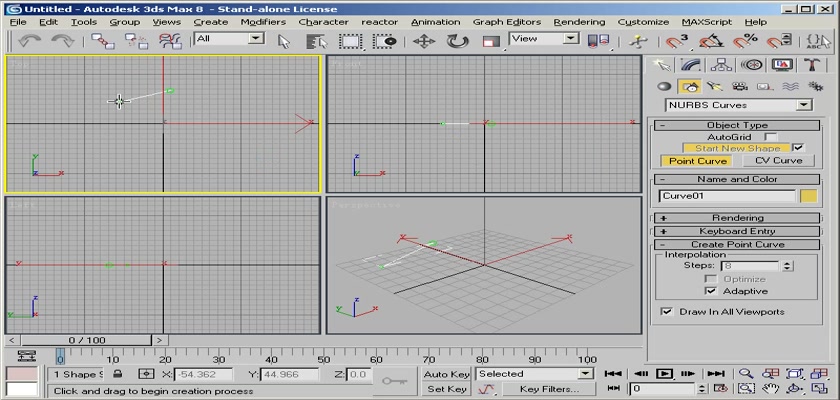Open the Rendering menu

pyautogui.click(x=579, y=22)
